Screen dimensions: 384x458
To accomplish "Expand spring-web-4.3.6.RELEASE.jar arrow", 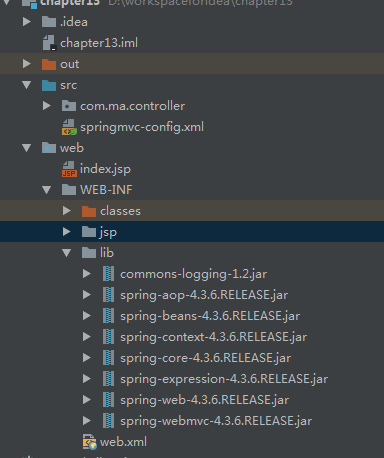I will coord(87,400).
